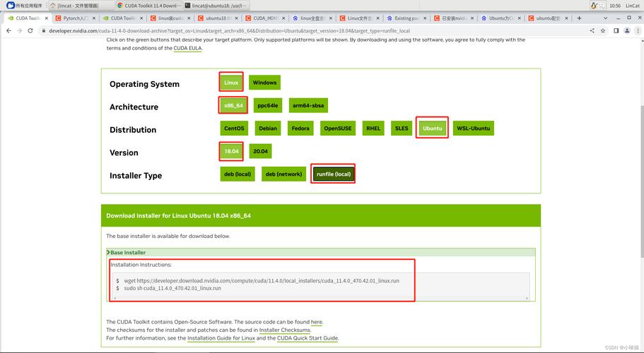This screenshot has height=353, width=644.
Task: Open the Installer Checksums link
Action: (285, 330)
